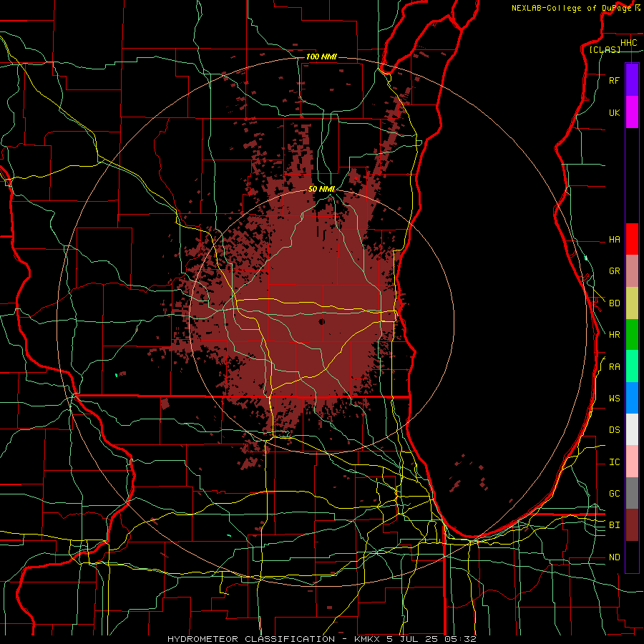Click the black radar site dot at center
This screenshot has height=644, width=644.
tap(321, 321)
